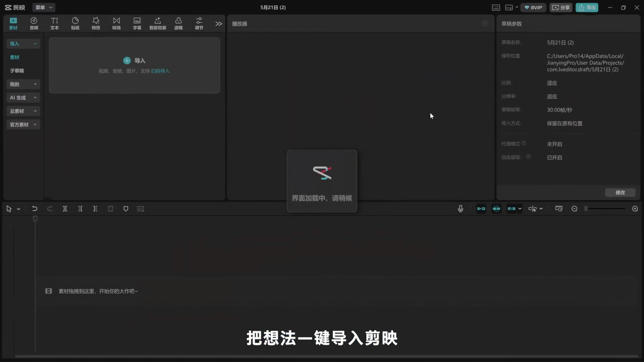The width and height of the screenshot is (644, 362).
Task: Open the layout switcher dropdown
Action: point(511,8)
